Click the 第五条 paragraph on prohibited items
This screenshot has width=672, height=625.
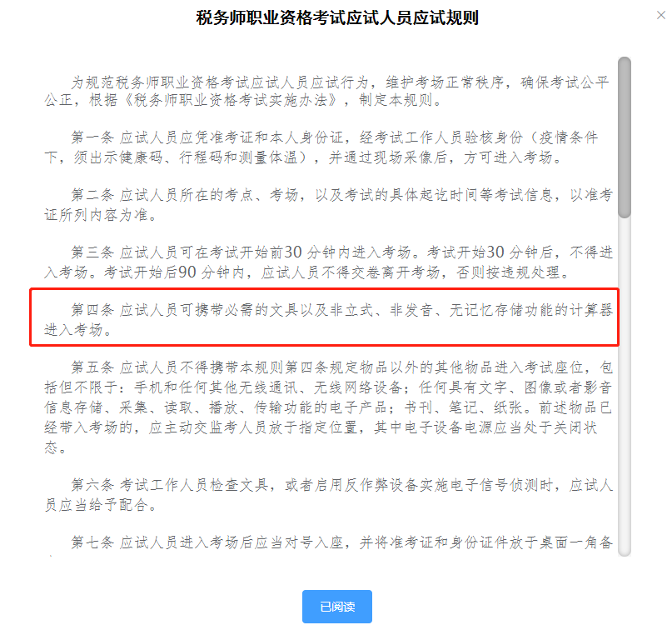pyautogui.click(x=328, y=407)
